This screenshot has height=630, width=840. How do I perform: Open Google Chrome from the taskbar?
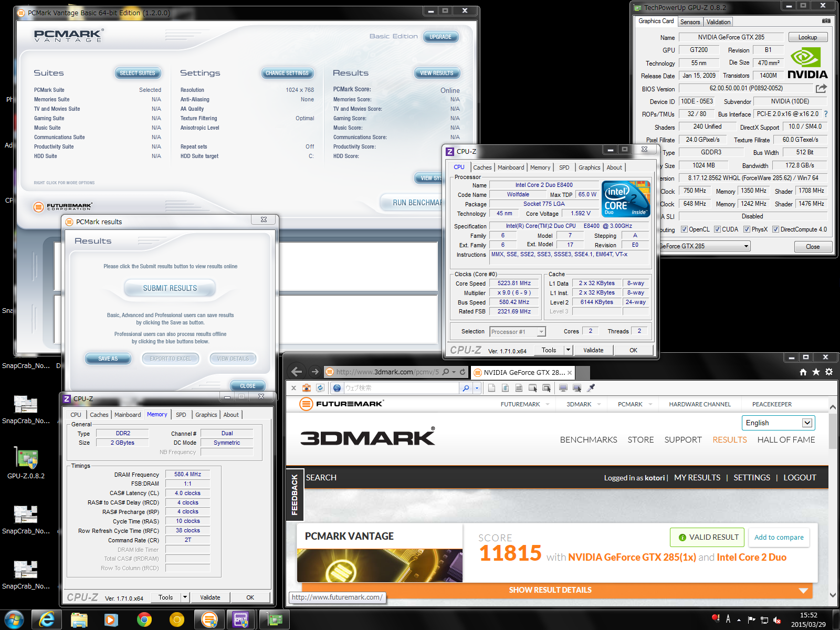tap(144, 620)
